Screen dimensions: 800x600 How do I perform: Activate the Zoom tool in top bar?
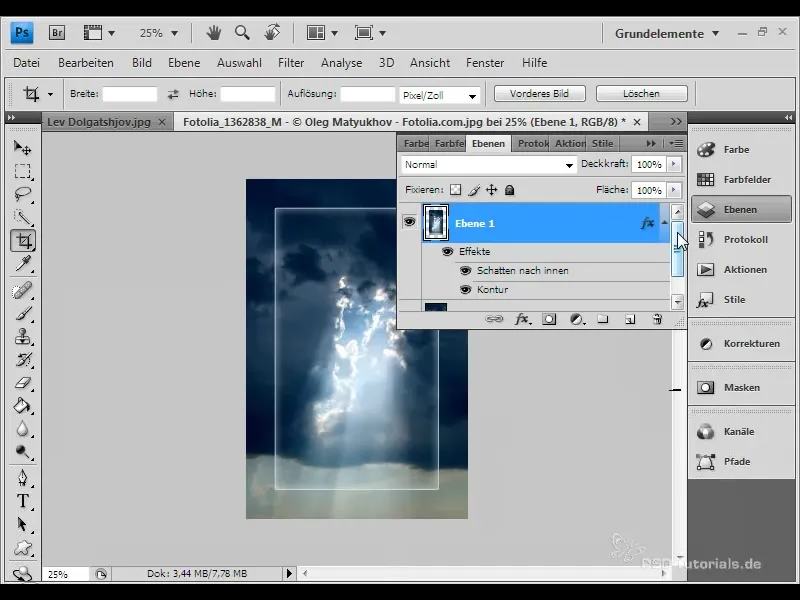point(242,33)
